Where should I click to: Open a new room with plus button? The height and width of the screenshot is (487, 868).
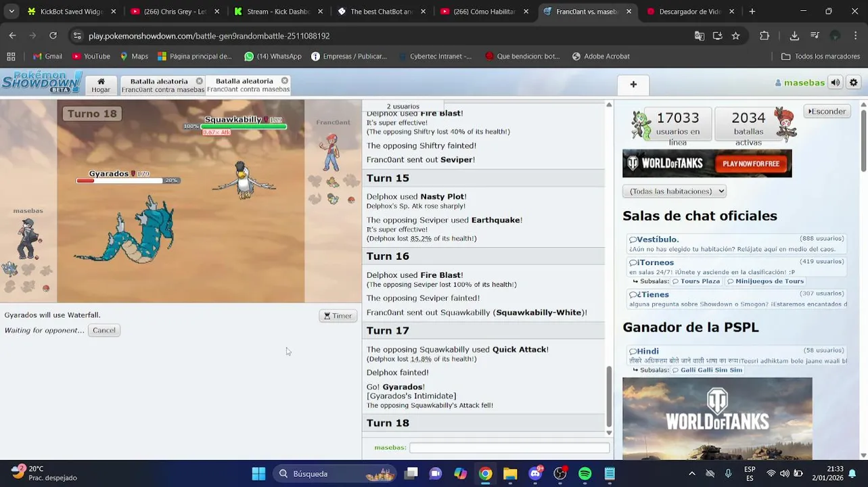(x=633, y=85)
